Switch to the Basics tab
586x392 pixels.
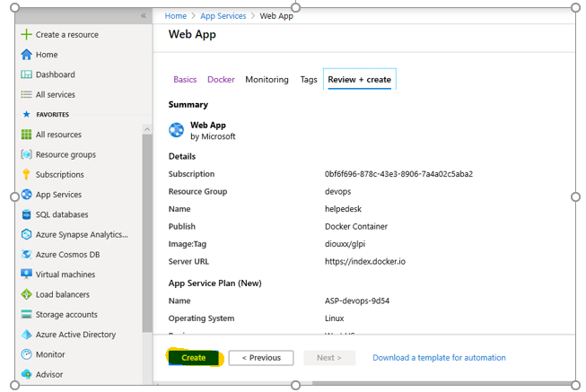185,80
